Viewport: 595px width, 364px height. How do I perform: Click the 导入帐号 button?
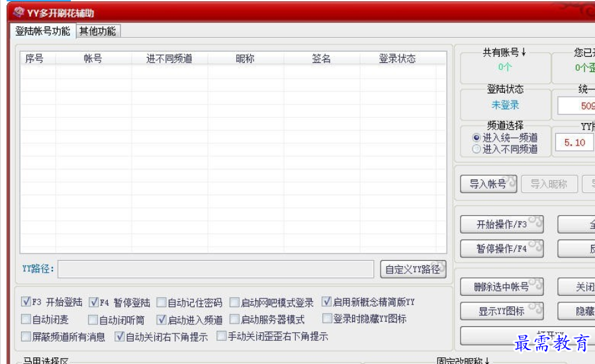488,184
